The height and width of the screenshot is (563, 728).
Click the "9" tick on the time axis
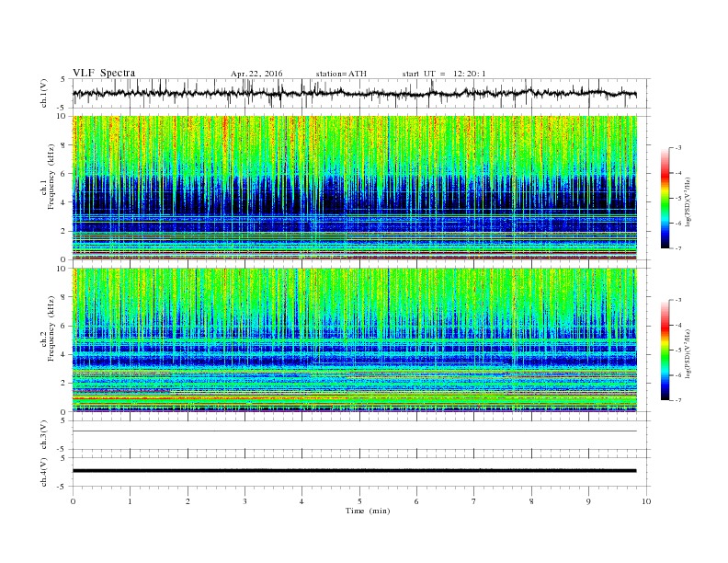pos(588,501)
